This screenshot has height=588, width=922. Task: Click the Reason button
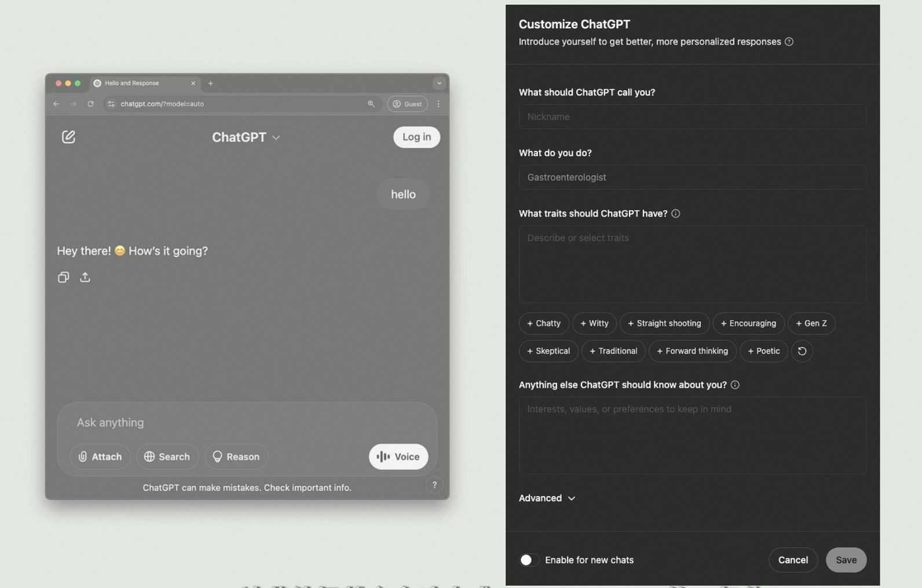click(236, 457)
